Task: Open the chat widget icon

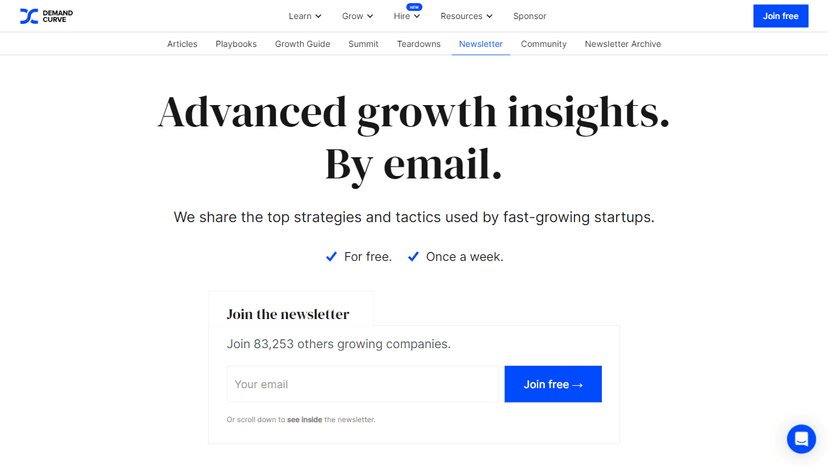Action: (801, 439)
